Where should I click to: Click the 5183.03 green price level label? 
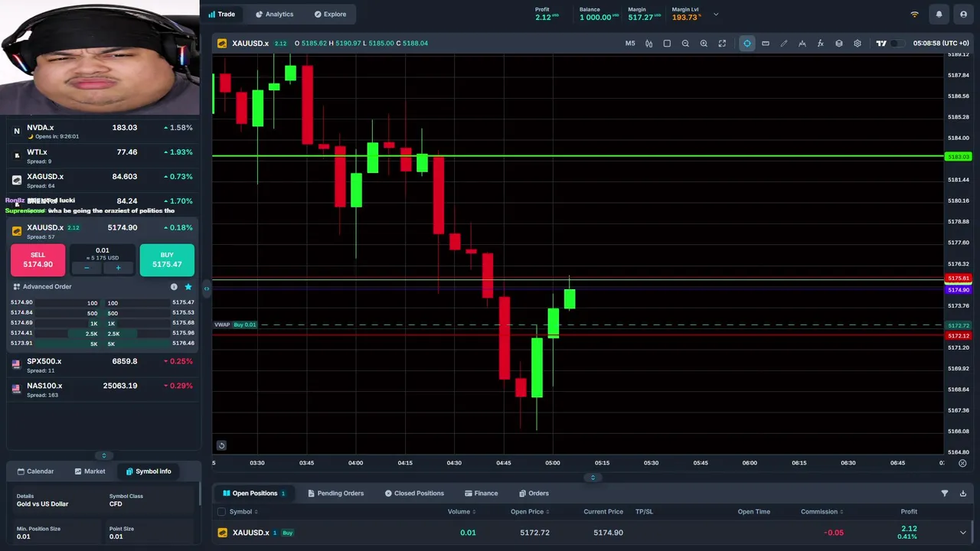(959, 157)
